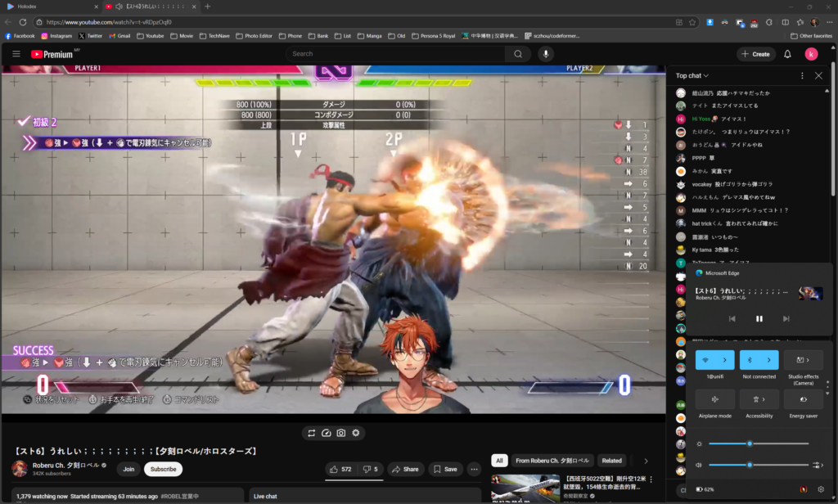Screen dimensions: 838x504
Task: Expand the TechNave bookmarks folder
Action: (215, 36)
